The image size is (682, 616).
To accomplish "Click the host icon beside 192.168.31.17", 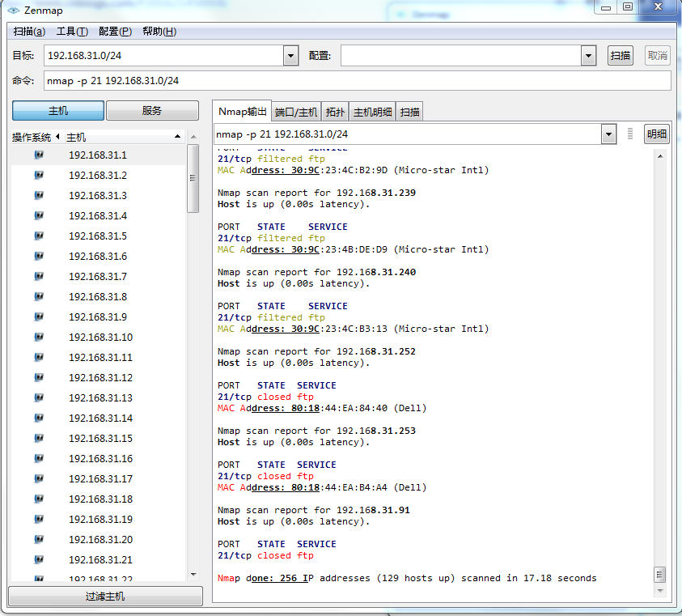I will pyautogui.click(x=39, y=478).
